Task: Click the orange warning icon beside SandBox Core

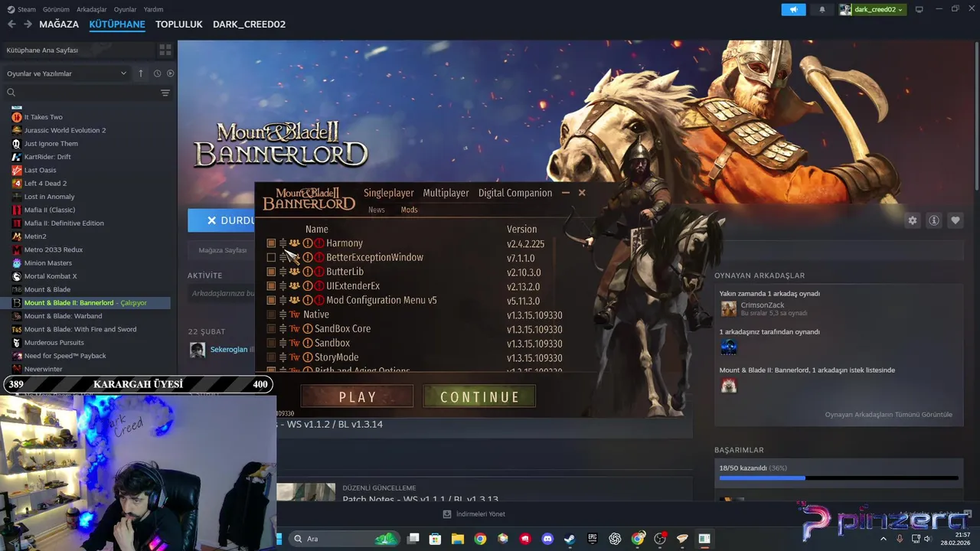Action: [308, 329]
